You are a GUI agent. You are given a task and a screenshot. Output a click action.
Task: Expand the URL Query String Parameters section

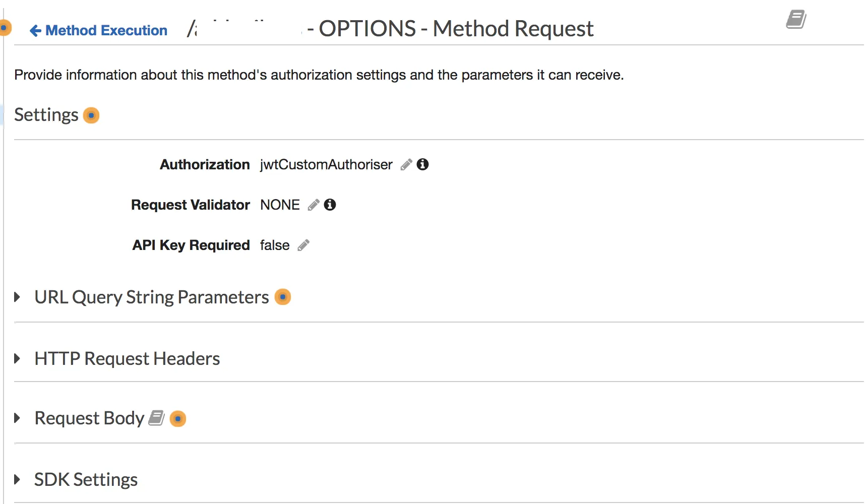coord(18,297)
